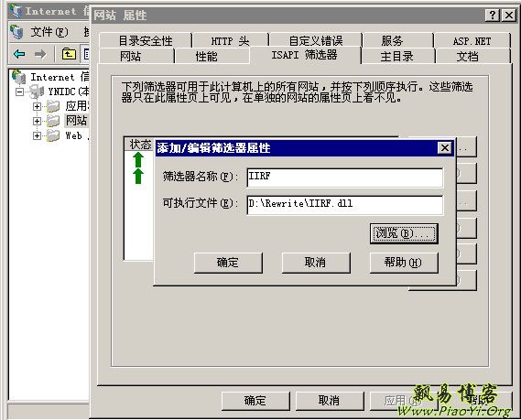
Task: Click the 可执行文件 path input field
Action: pyautogui.click(x=345, y=205)
